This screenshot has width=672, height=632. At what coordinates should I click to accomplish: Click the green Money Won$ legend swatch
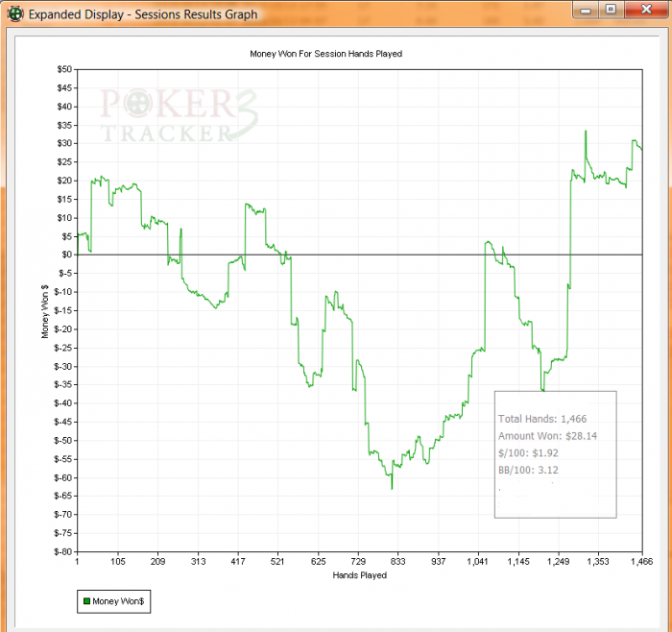(x=86, y=601)
